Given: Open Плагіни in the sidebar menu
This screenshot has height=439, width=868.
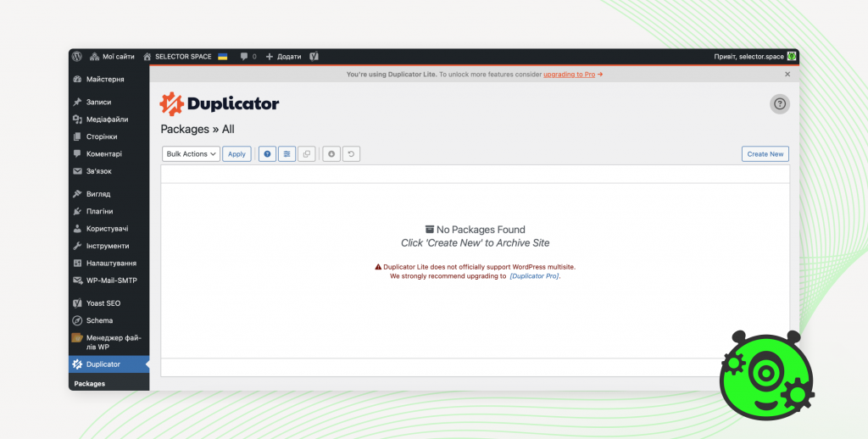Looking at the screenshot, I should 99,211.
